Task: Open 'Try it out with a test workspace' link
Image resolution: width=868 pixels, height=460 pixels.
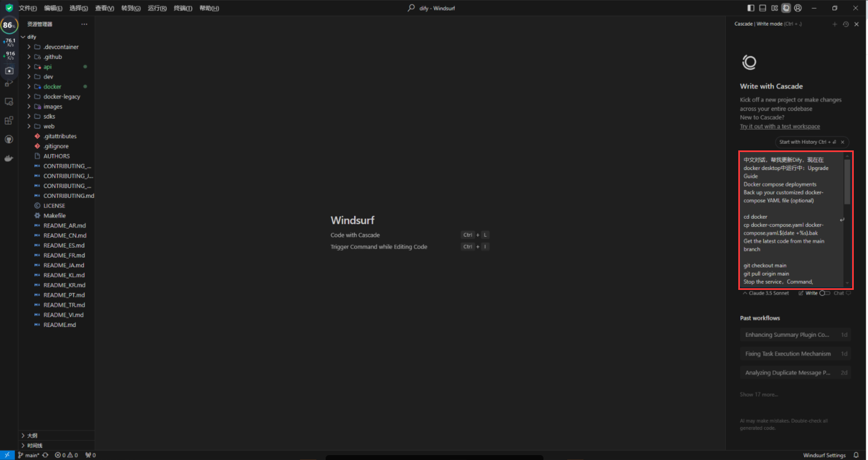Action: (x=780, y=126)
